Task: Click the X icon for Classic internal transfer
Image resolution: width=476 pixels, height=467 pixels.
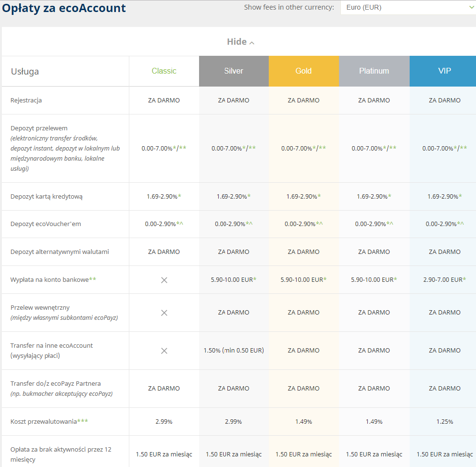Action: 164,313
